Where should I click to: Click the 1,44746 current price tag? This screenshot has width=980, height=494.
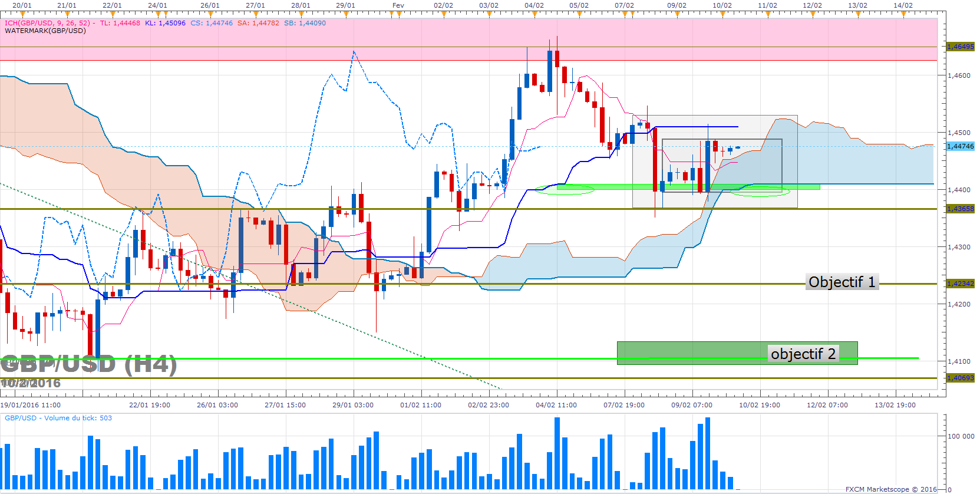coord(960,146)
